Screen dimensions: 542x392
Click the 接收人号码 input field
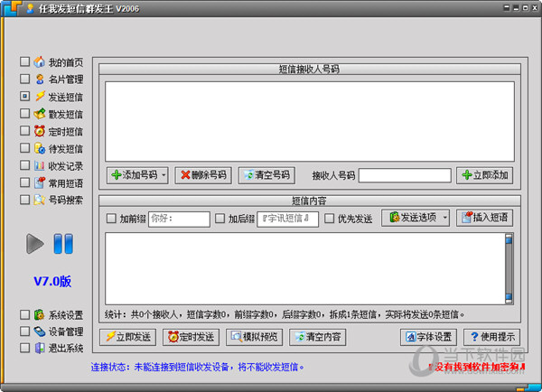pyautogui.click(x=405, y=175)
